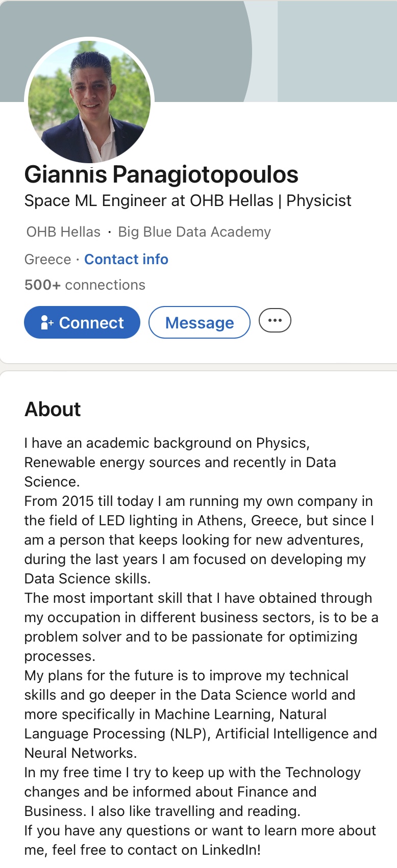Open the OHB Hellas company link
The width and height of the screenshot is (397, 868).
63,232
